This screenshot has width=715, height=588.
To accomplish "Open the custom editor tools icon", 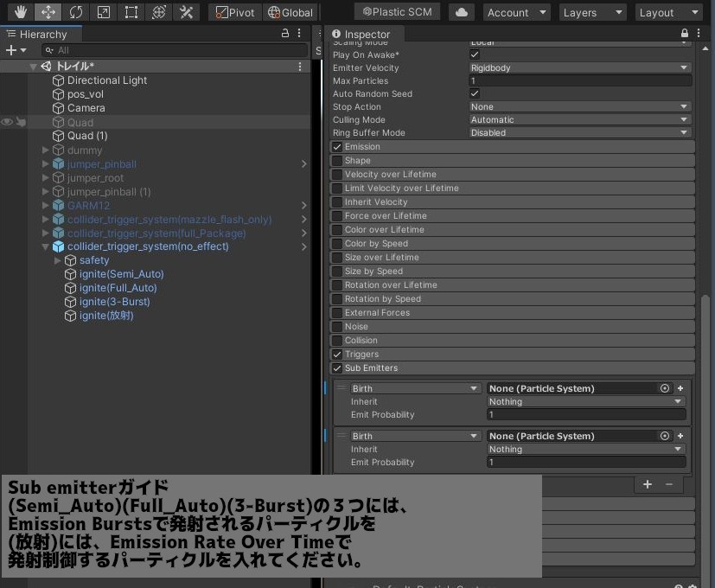I will [186, 12].
